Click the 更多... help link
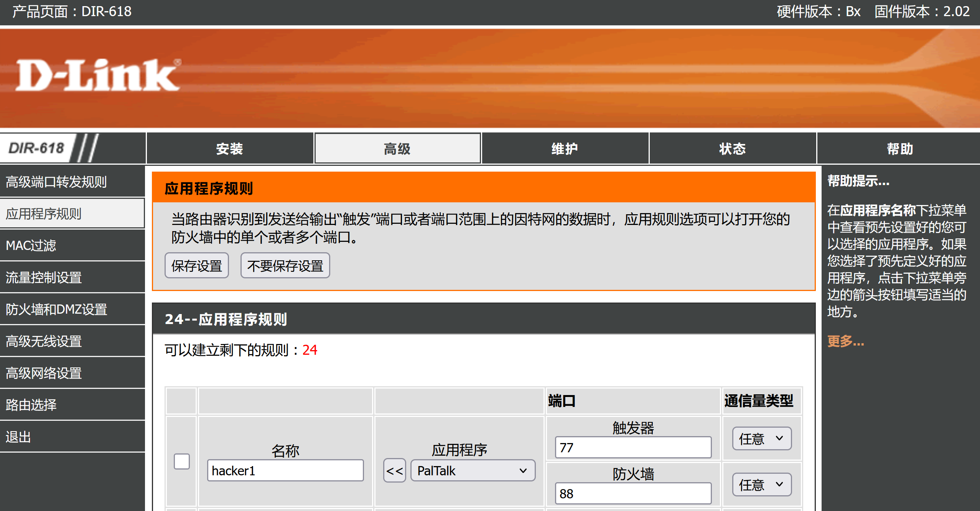980x511 pixels. (845, 341)
